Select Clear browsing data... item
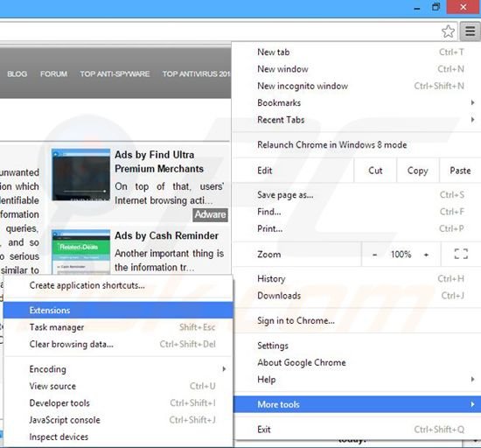This screenshot has width=481, height=448. click(x=118, y=344)
